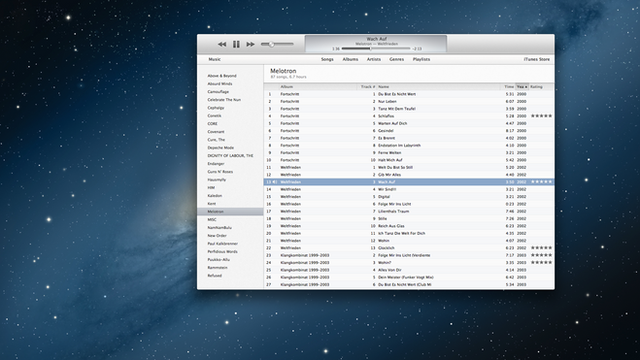This screenshot has height=360, width=640.
Task: Select artist Refused
Action: 215,276
